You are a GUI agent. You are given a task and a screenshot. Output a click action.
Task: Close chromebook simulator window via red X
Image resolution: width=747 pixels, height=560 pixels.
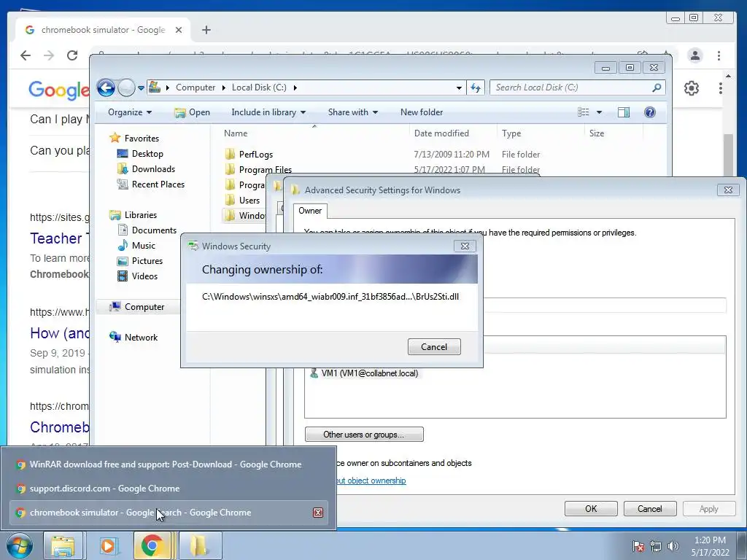point(318,513)
